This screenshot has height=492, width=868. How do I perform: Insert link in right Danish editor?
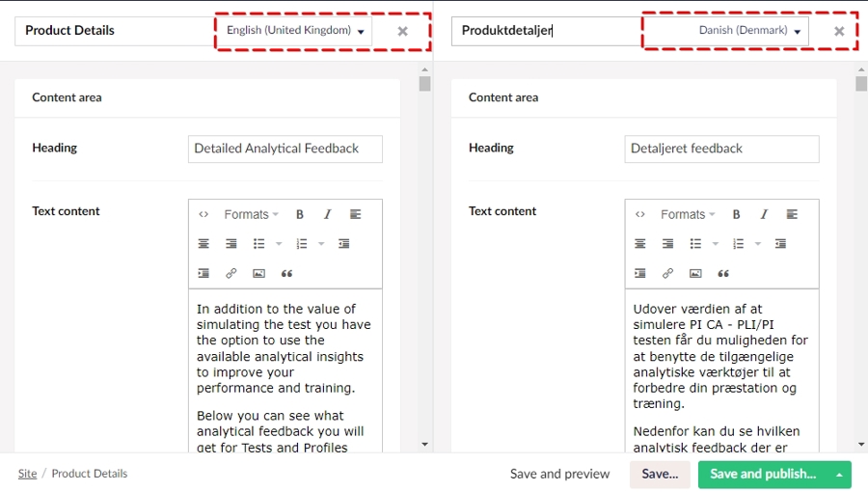tap(668, 273)
